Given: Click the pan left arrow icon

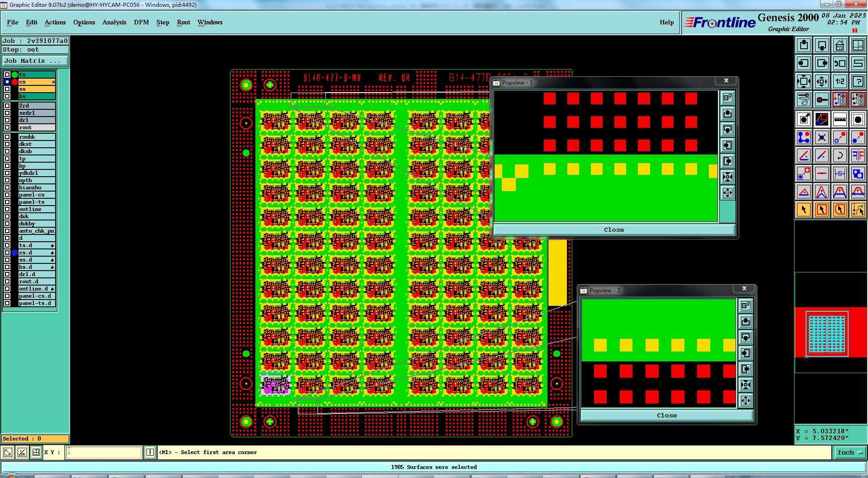Looking at the screenshot, I should (804, 63).
